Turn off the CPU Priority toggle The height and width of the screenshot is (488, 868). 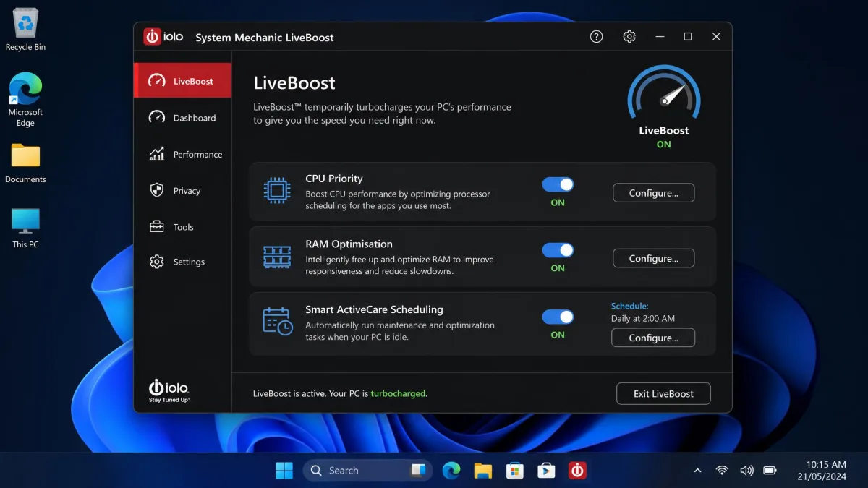(x=558, y=184)
